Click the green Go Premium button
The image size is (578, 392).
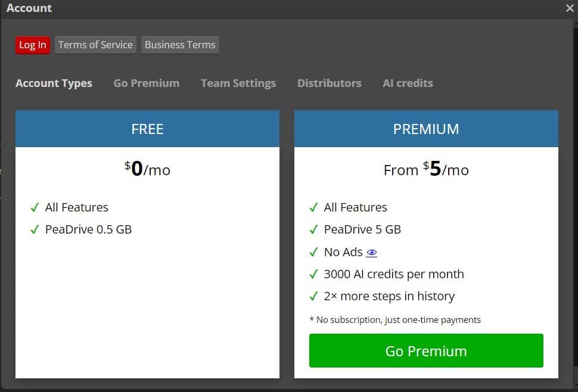coord(426,351)
